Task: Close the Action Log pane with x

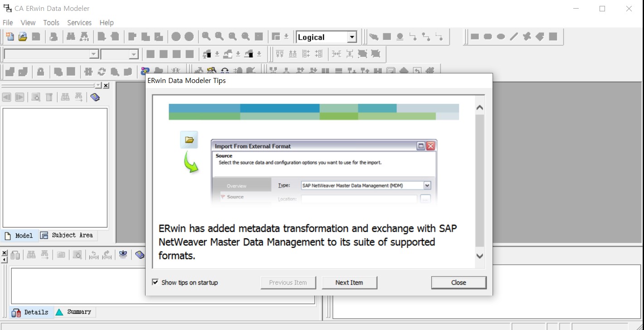Action: pos(4,252)
